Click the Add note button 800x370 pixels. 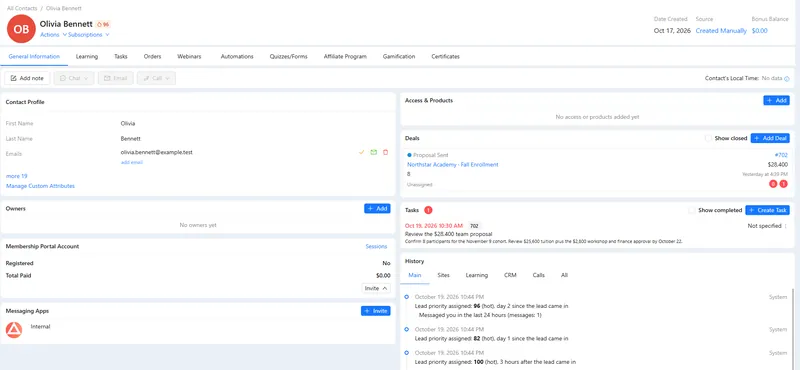coord(28,78)
